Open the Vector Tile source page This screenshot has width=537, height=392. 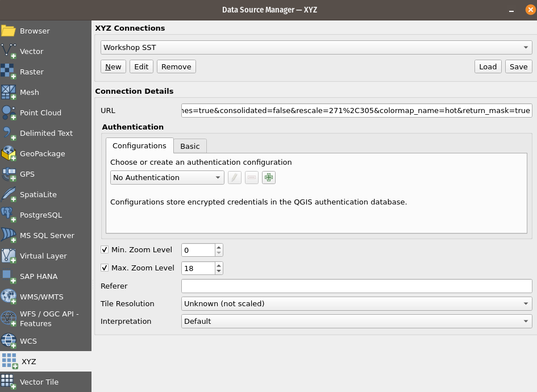[45, 382]
